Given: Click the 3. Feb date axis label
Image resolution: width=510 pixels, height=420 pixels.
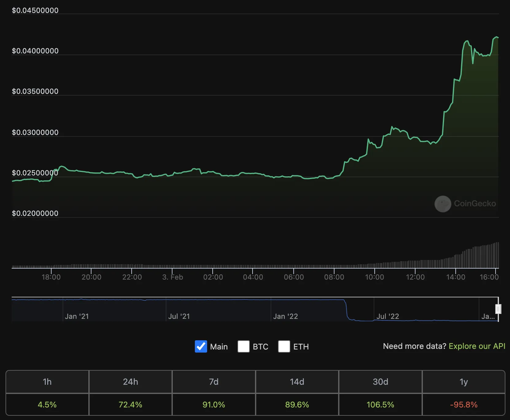Looking at the screenshot, I should click(x=172, y=277).
